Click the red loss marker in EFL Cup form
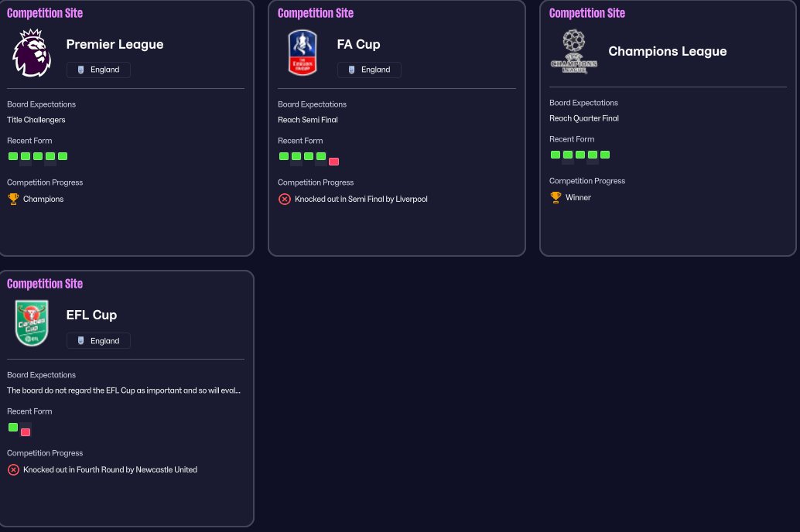Screen dimensions: 800x532 coord(26,432)
